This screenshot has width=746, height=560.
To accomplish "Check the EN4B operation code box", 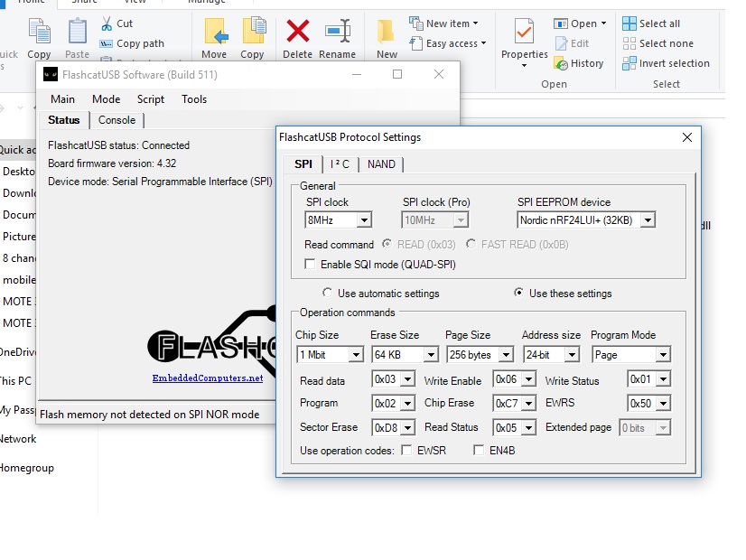I will 479,450.
